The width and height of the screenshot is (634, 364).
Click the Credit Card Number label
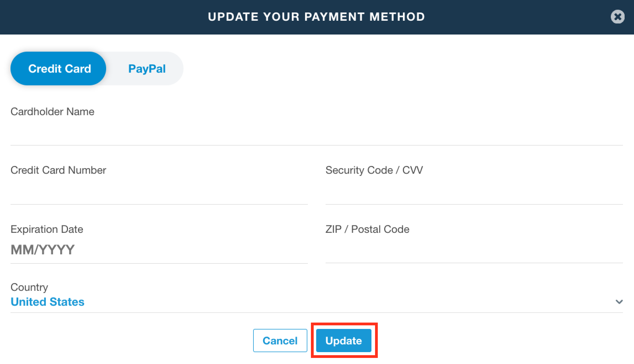click(x=58, y=170)
